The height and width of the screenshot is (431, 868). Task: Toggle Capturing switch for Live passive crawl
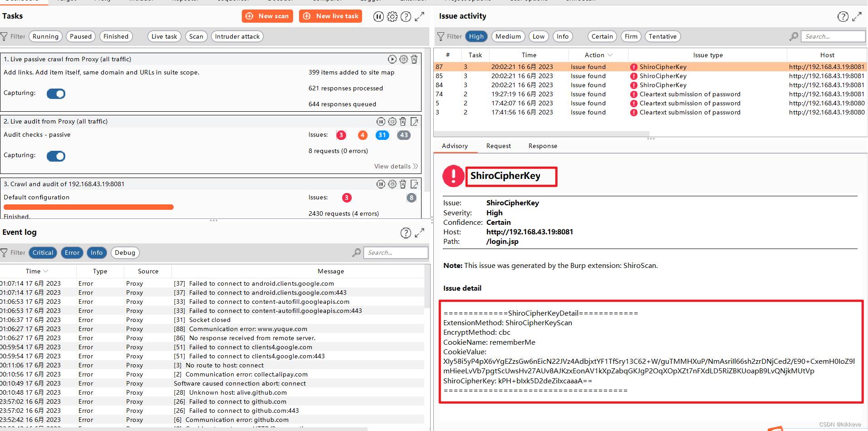pos(56,94)
